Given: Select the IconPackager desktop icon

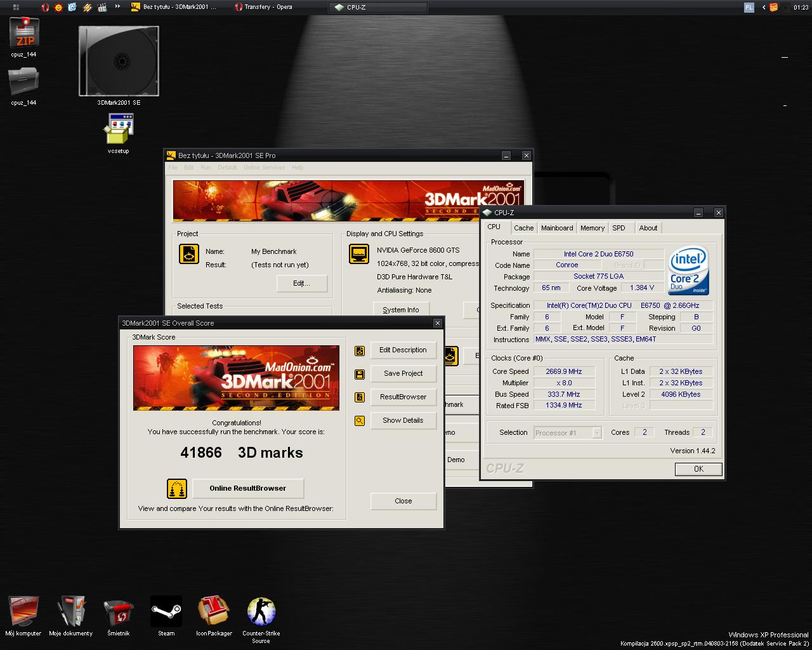Looking at the screenshot, I should pyautogui.click(x=214, y=616).
